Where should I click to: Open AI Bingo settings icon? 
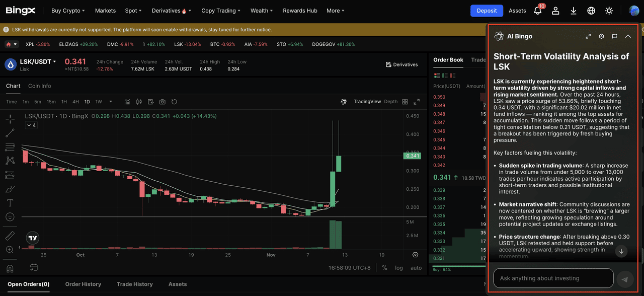[x=601, y=36]
